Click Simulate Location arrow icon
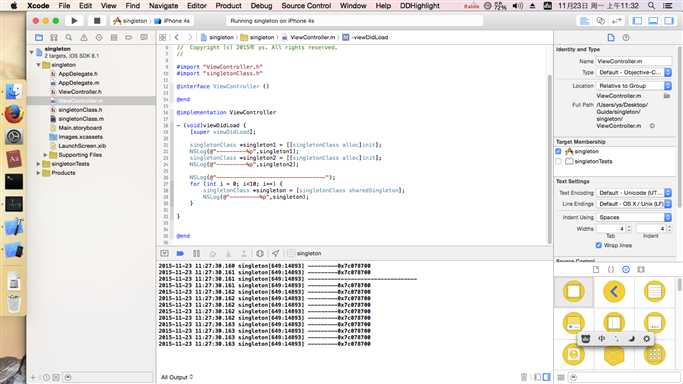Screen dimensions: 683x384 275,253
